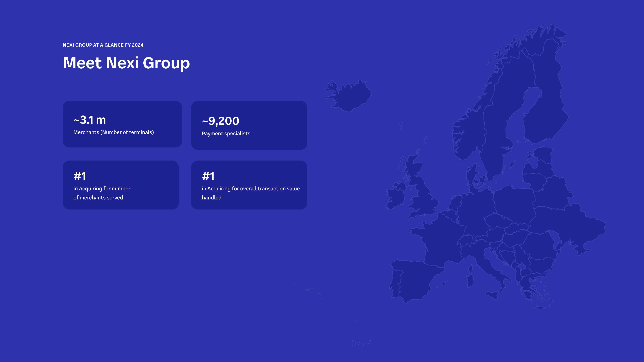
Task: Click 'Merchants (Number of terminals)' label
Action: [x=114, y=132]
